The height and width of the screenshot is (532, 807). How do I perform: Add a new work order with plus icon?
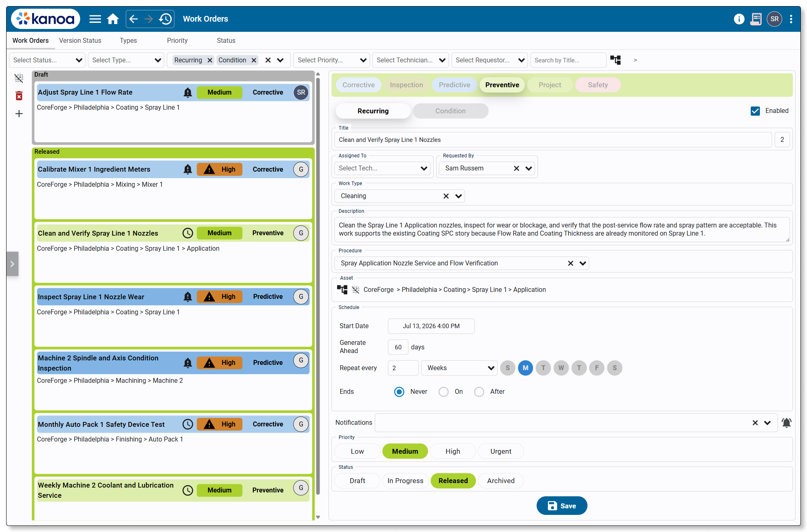click(x=19, y=114)
